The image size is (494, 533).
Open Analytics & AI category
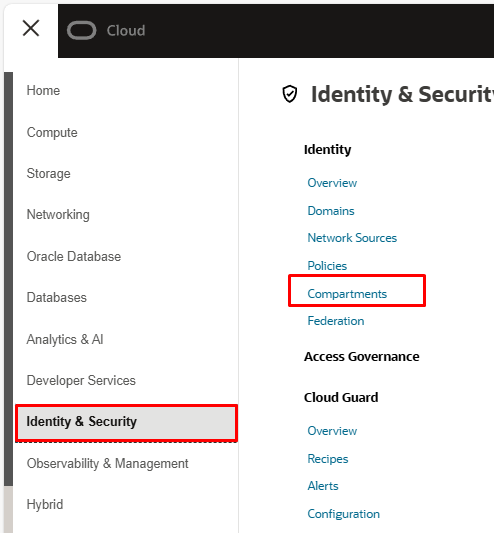click(65, 339)
